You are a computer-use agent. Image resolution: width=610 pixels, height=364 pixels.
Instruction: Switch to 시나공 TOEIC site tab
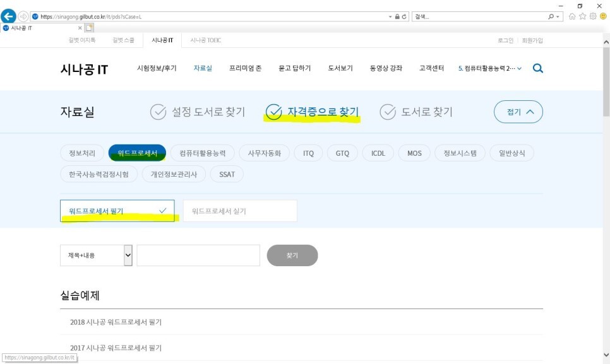[206, 40]
